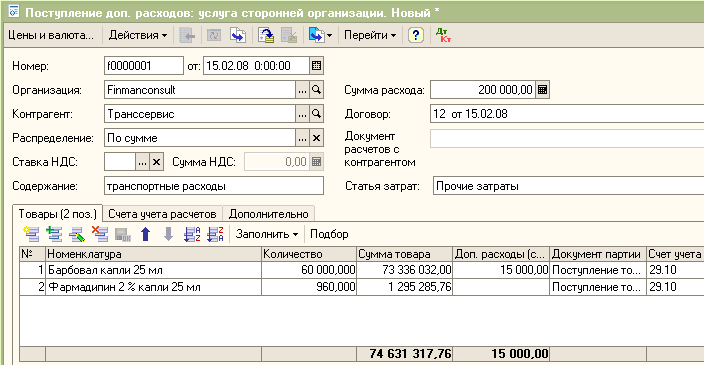Open the Перейти dropdown menu
This screenshot has height=365, width=704.
point(370,35)
